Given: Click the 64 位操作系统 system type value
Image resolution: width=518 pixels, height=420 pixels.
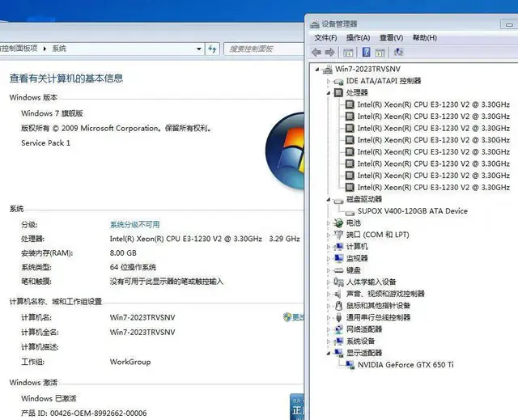Looking at the screenshot, I should pyautogui.click(x=133, y=267).
